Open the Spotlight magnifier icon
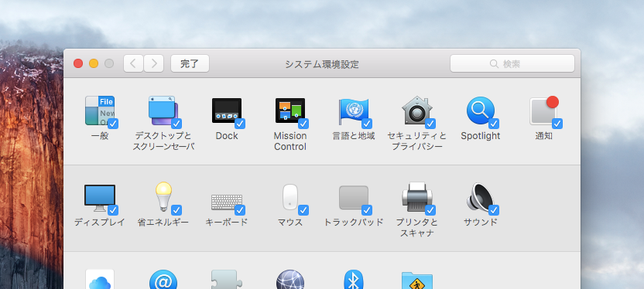The width and height of the screenshot is (644, 289). (x=480, y=110)
